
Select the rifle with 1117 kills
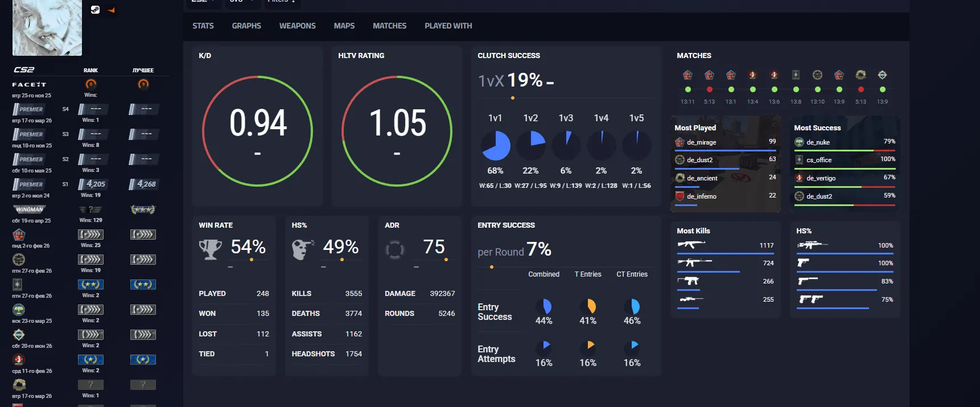[691, 245]
